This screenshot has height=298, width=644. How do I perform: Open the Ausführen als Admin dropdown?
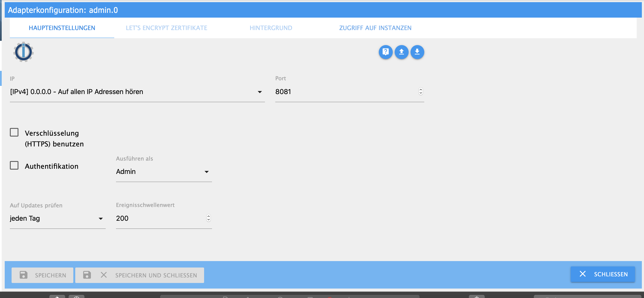point(164,172)
